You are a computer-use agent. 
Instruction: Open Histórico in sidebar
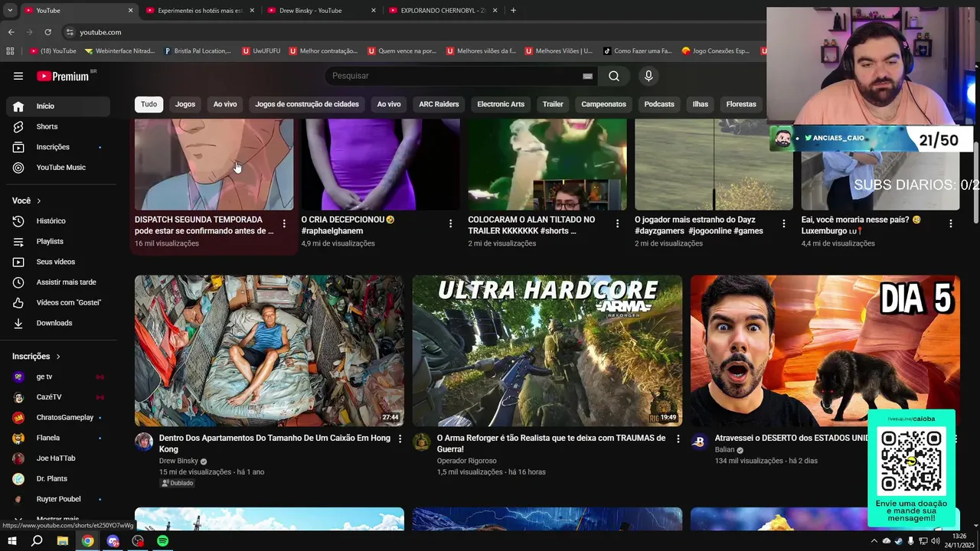point(58,221)
